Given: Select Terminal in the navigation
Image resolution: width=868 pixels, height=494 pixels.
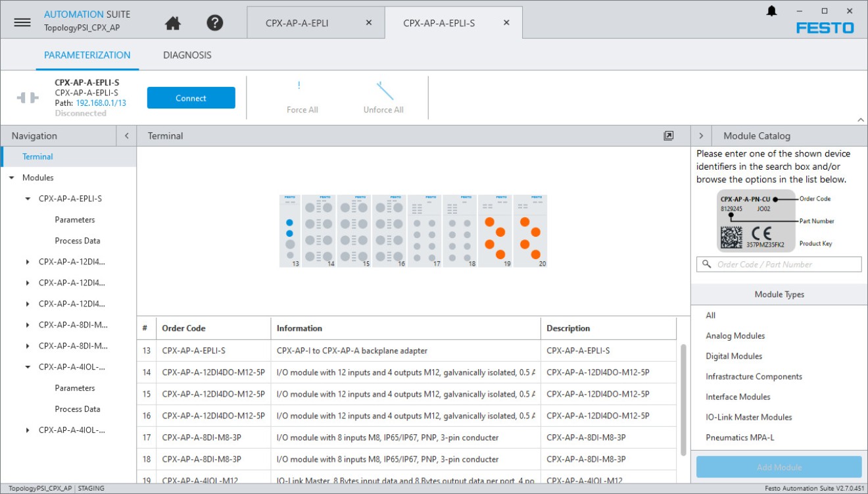Looking at the screenshot, I should [x=68, y=157].
